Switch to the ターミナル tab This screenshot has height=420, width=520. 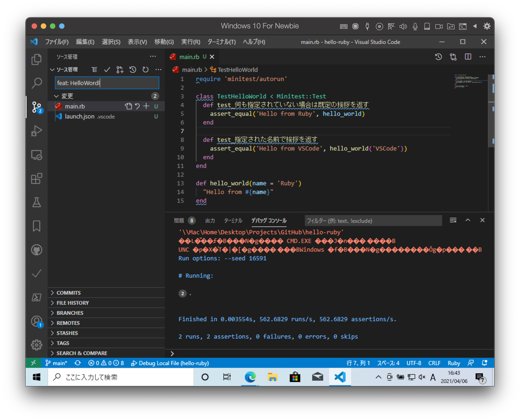pyautogui.click(x=233, y=220)
